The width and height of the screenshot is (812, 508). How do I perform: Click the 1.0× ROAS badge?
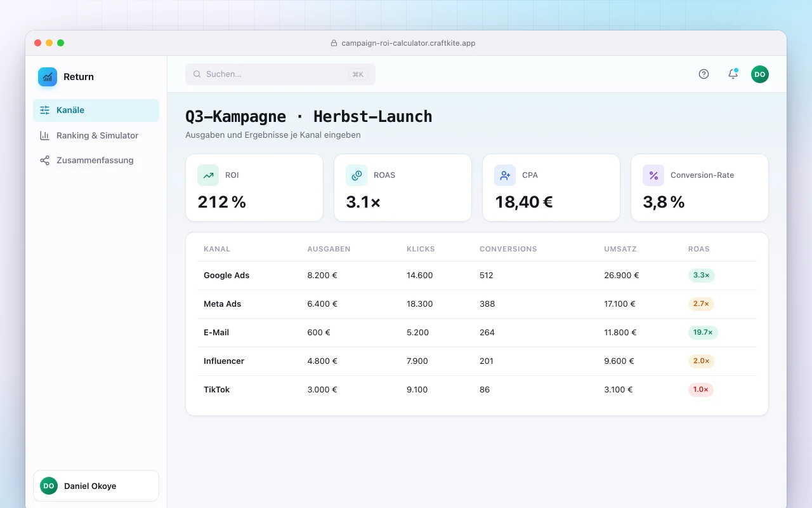701,390
